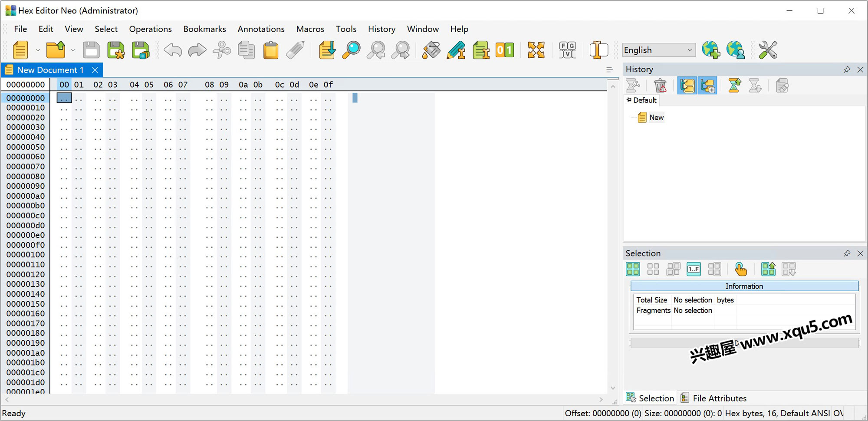Click the Open file folder icon
This screenshot has width=868, height=421.
click(x=56, y=50)
